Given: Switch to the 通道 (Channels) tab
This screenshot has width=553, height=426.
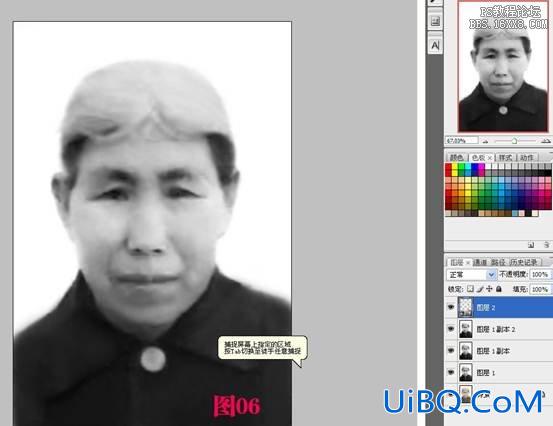Looking at the screenshot, I should point(480,262).
